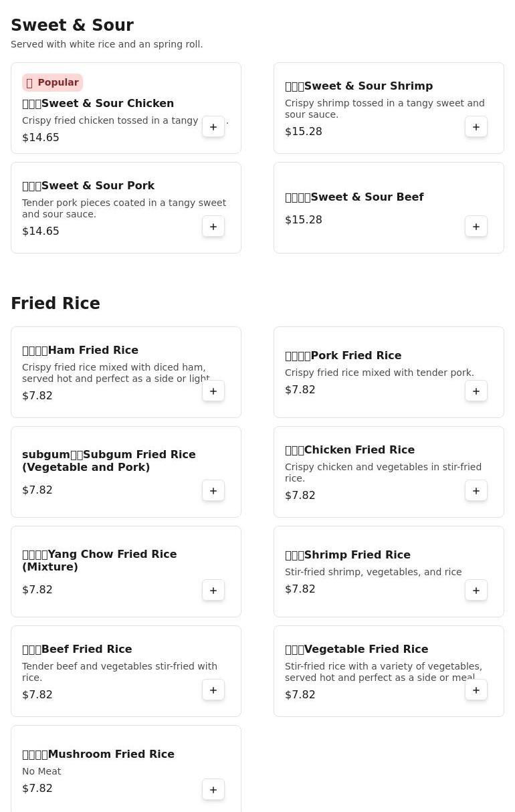The height and width of the screenshot is (812, 515).
Task: Add Beef Fried Rice to order
Action: [x=213, y=690]
